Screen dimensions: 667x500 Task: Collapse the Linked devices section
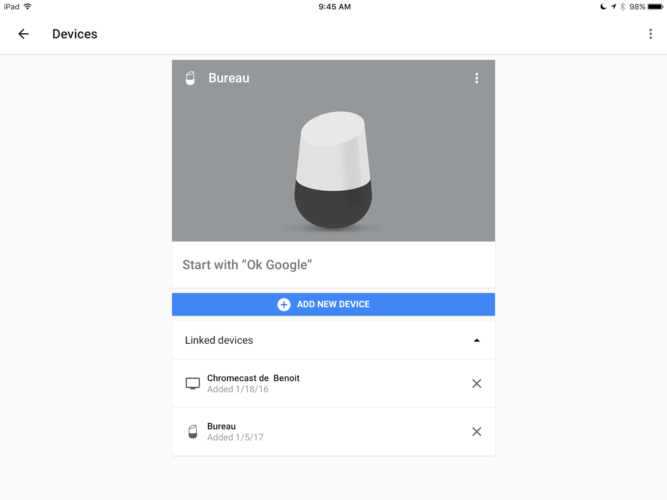coord(476,340)
